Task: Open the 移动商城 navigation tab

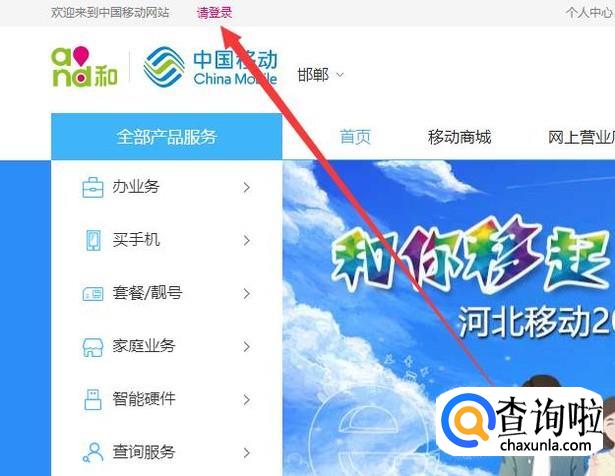Action: point(460,137)
